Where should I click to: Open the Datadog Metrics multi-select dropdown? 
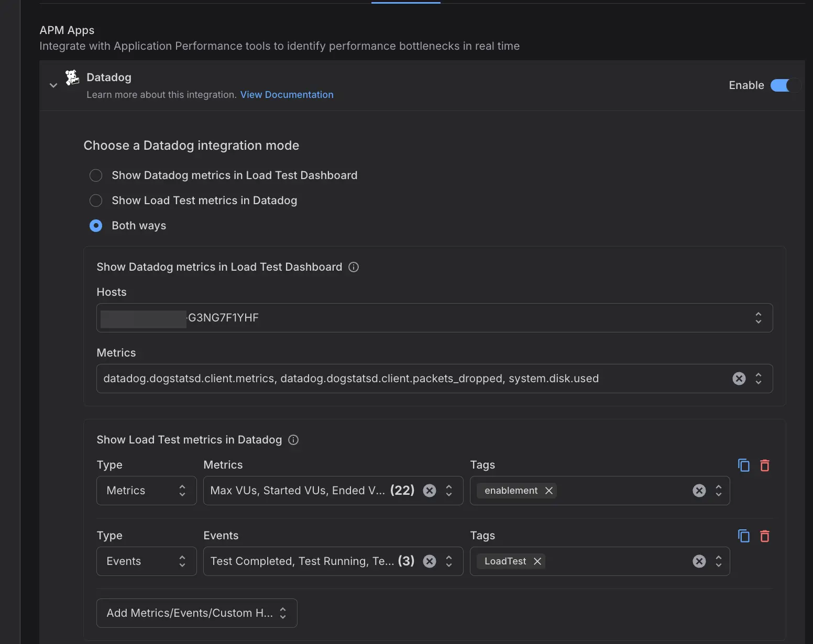tap(759, 379)
